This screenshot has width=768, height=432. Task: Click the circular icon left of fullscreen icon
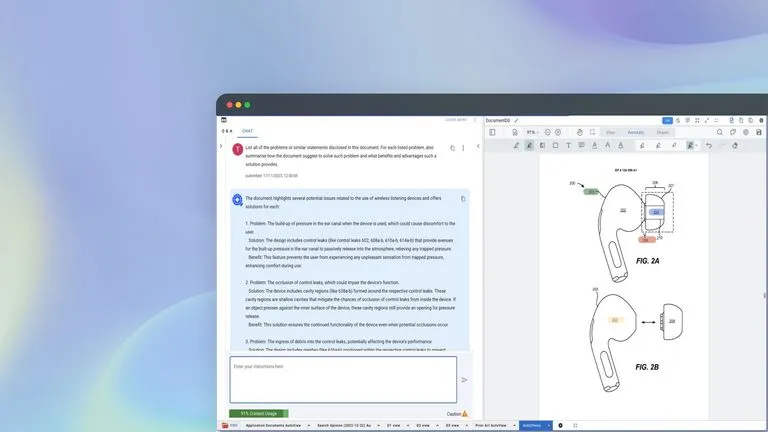pyautogui.click(x=561, y=426)
